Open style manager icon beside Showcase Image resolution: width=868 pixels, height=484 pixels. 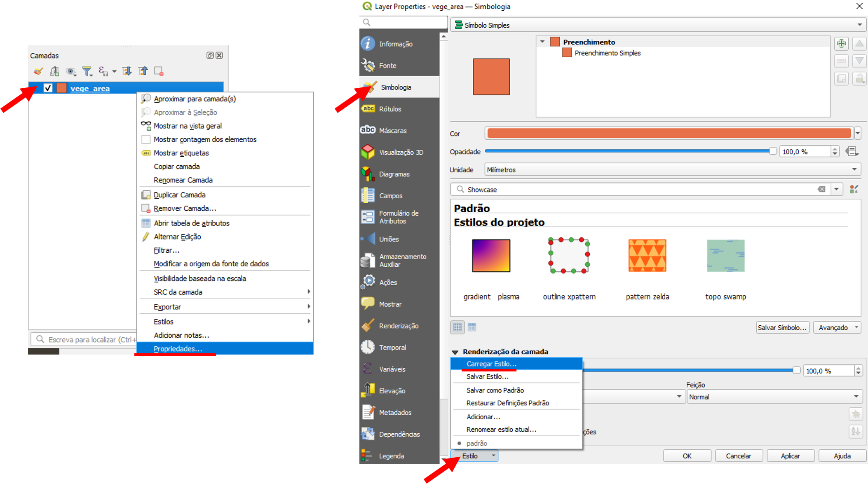click(854, 189)
